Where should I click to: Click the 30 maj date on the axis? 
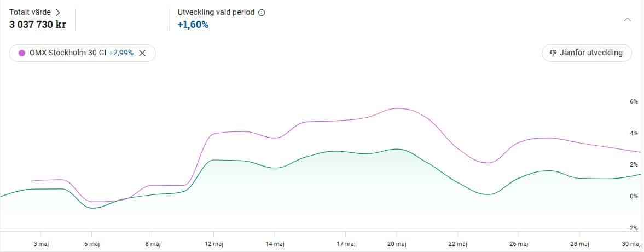click(x=631, y=244)
